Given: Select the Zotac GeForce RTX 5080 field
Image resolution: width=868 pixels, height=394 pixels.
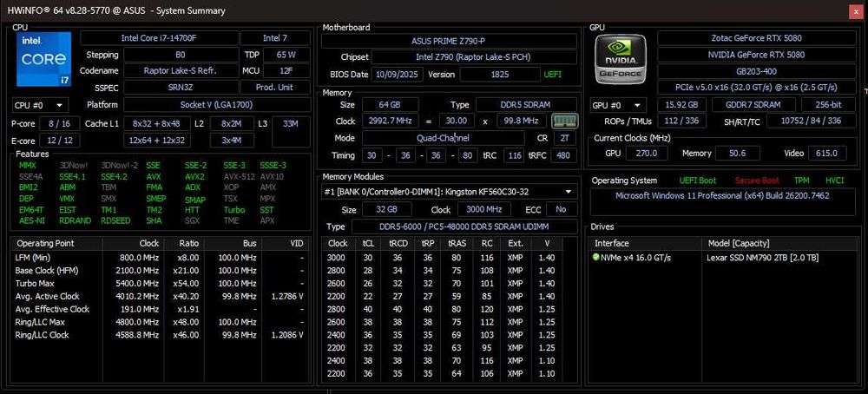Looking at the screenshot, I should coord(756,38).
